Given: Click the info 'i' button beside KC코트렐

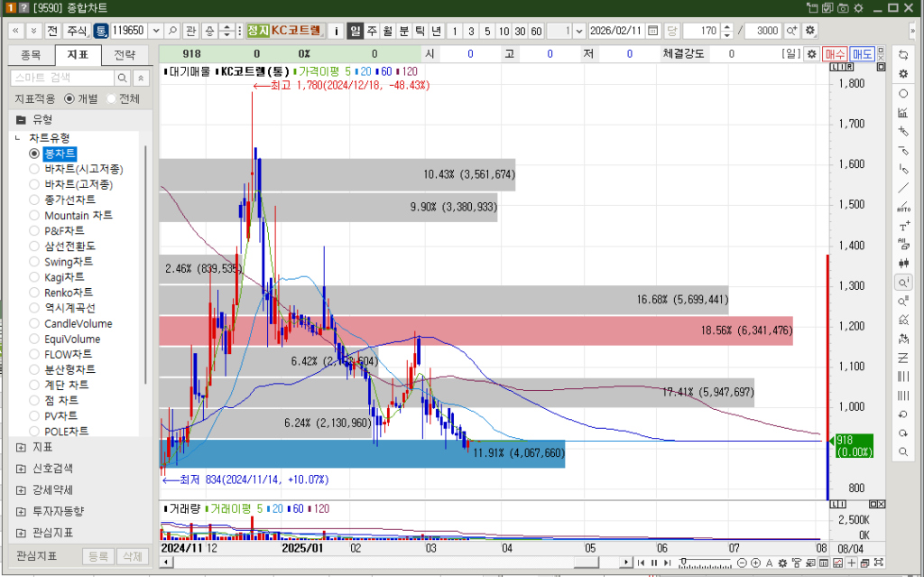Looking at the screenshot, I should coord(336,31).
